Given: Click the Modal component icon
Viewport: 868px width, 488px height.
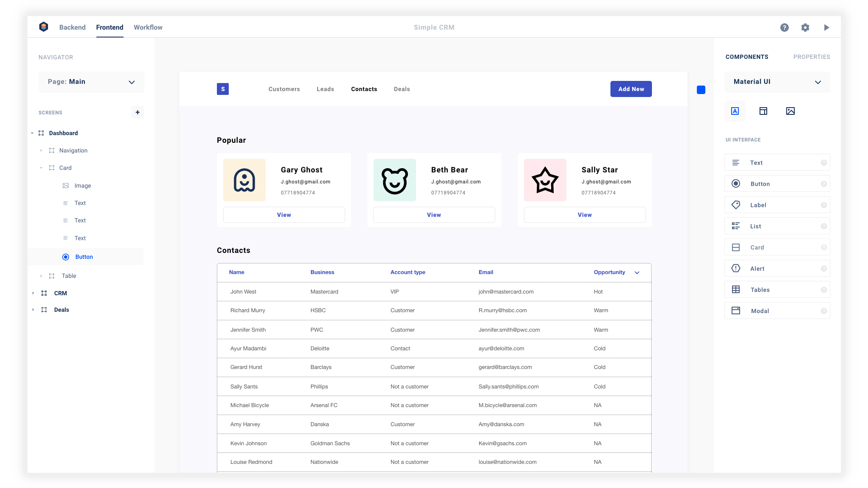Looking at the screenshot, I should [736, 311].
